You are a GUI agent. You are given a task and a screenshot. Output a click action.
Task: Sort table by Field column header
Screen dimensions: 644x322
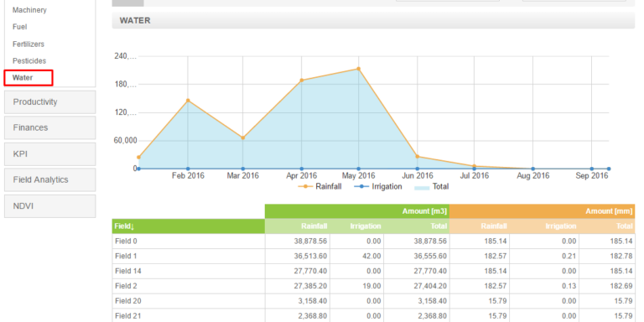pos(189,226)
